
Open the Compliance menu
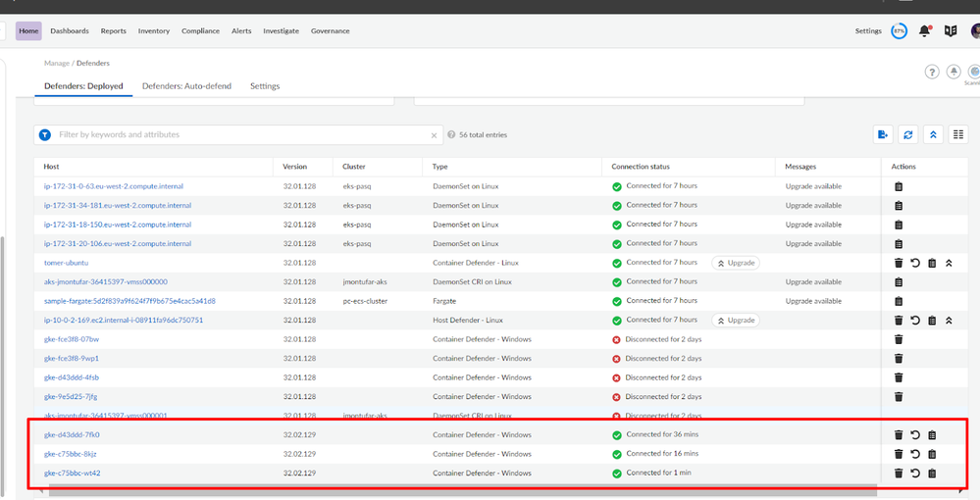coord(200,31)
